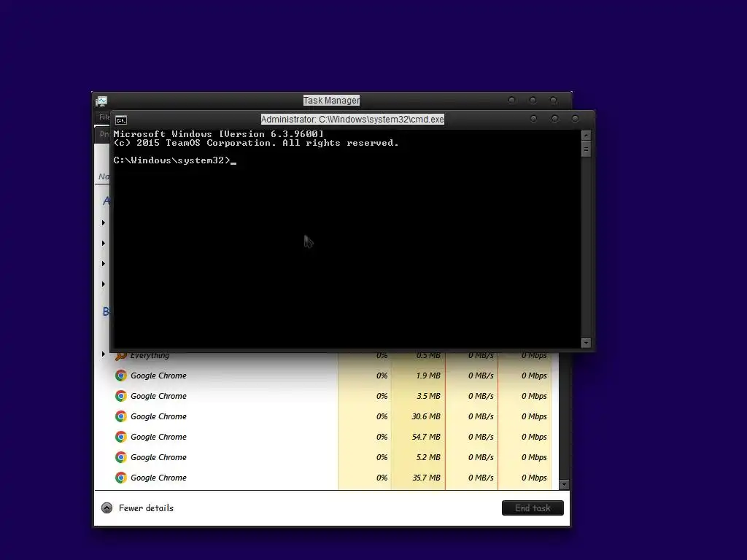Viewport: 747px width, 560px height.
Task: Click the cmd window scrollbar down arrow
Action: [x=587, y=343]
